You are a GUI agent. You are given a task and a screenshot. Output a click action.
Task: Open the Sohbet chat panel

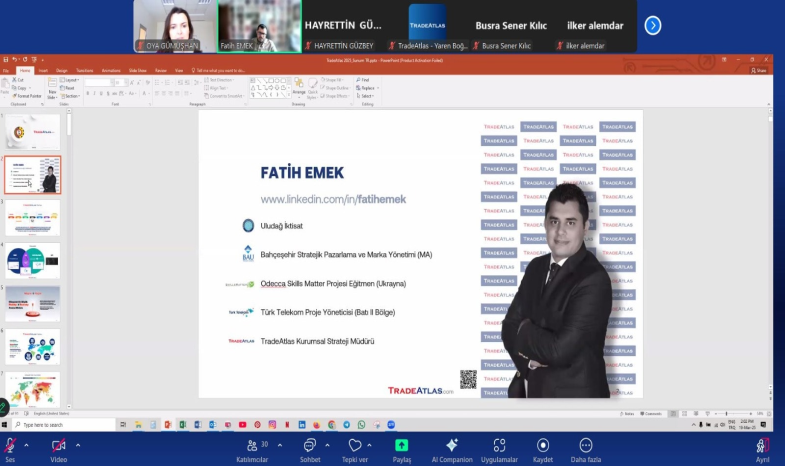(308, 446)
